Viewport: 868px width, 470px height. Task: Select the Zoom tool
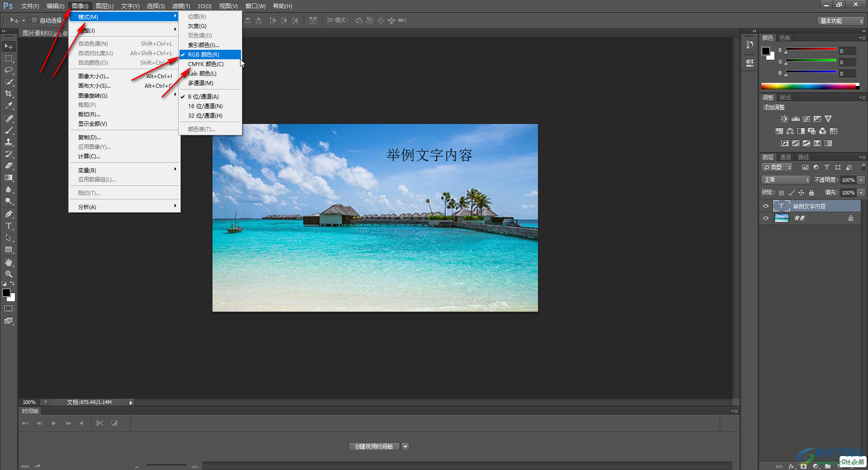9,274
